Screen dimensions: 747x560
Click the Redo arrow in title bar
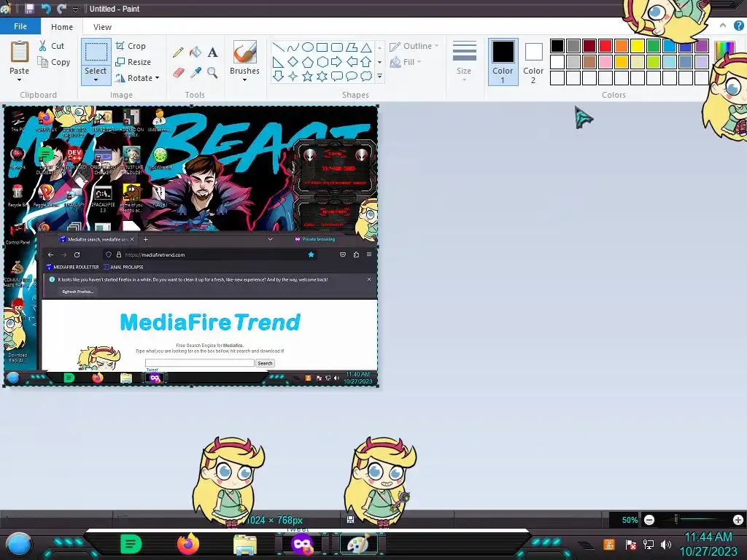pyautogui.click(x=61, y=9)
